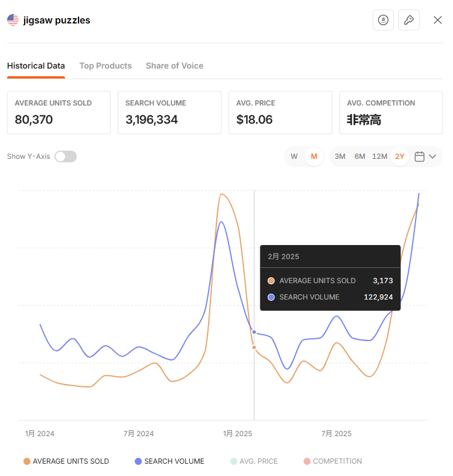Image resolution: width=453 pixels, height=476 pixels.
Task: Close the jigsaw puzzles panel
Action: 438,20
